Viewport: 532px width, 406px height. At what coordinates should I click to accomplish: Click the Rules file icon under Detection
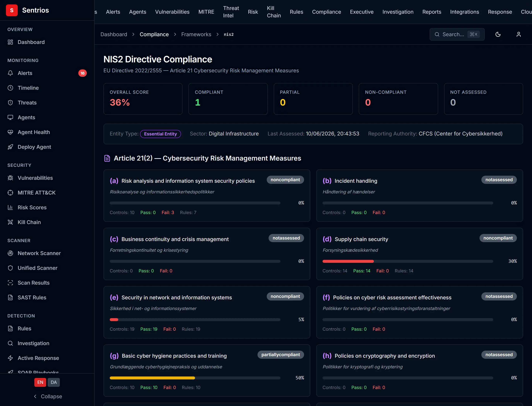tap(10, 328)
